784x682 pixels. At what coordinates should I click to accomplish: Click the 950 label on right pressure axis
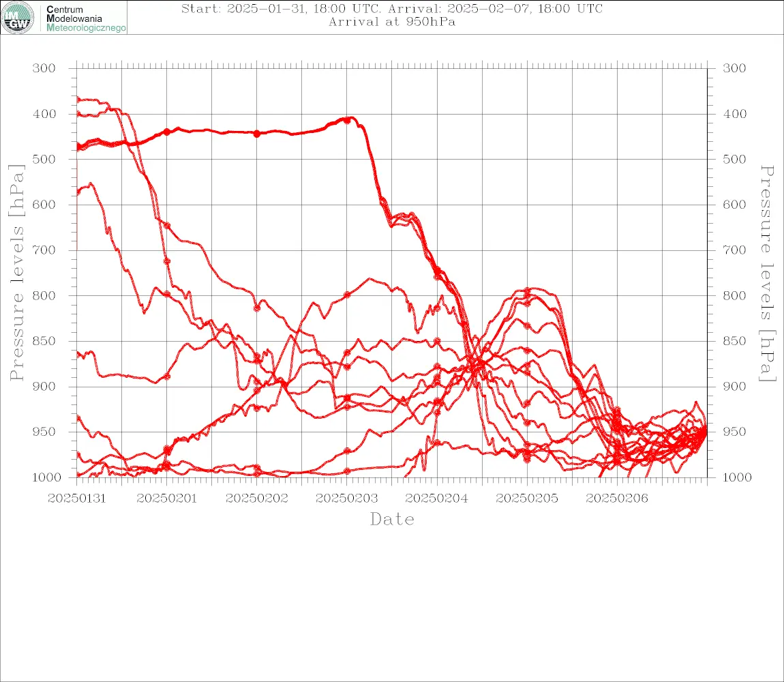tap(734, 431)
